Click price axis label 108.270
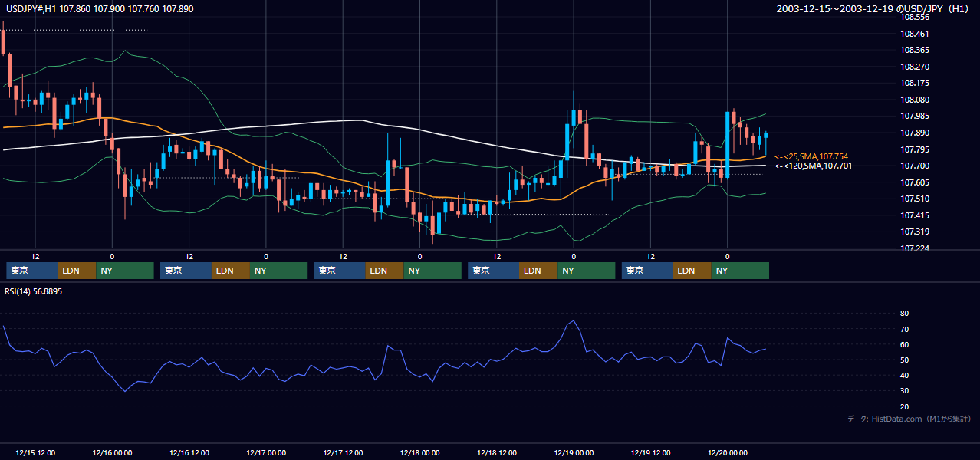 click(915, 67)
